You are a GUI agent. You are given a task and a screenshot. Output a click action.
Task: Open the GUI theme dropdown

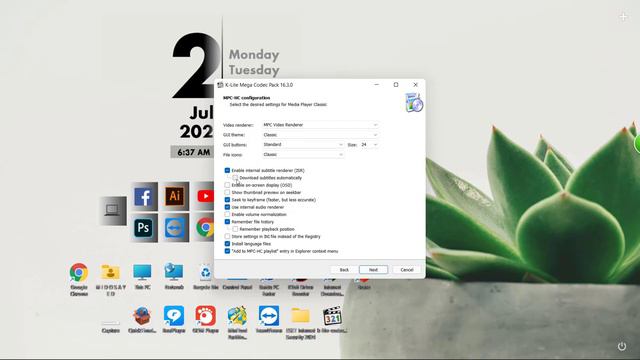[x=320, y=135]
